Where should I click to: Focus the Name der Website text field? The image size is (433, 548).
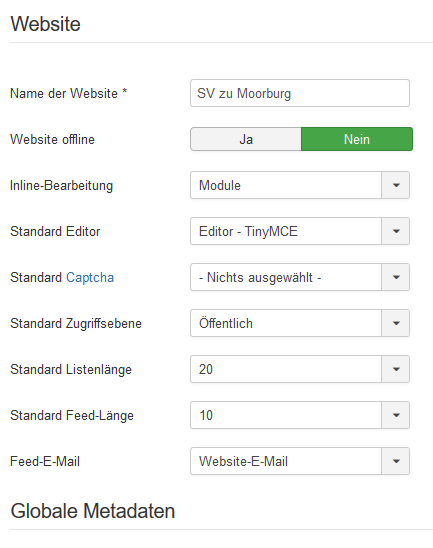pos(300,93)
